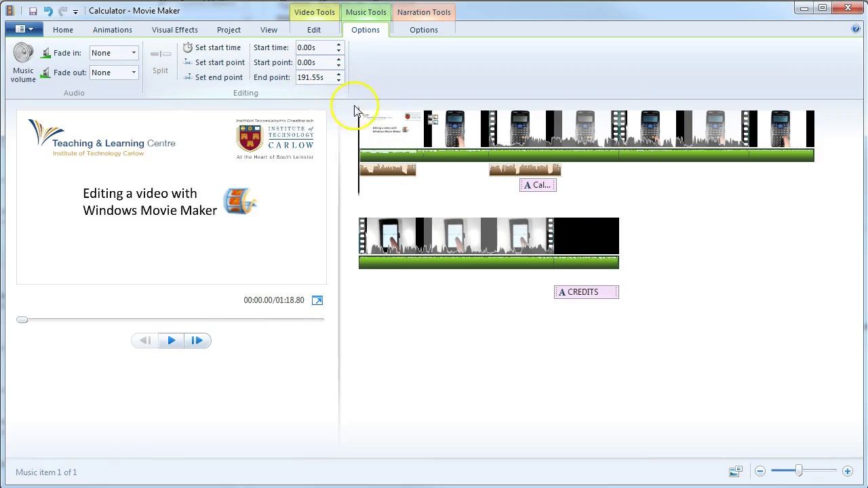Increase Start time with the up arrow
The width and height of the screenshot is (868, 488).
pos(338,45)
